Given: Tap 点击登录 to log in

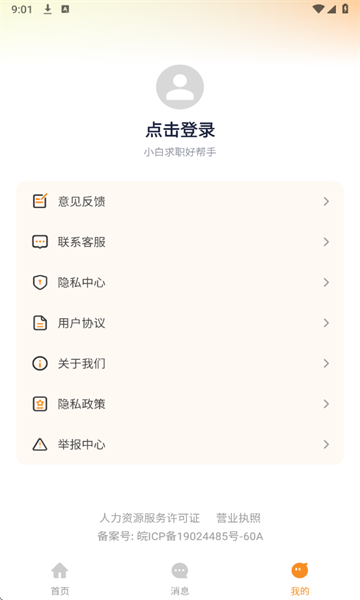Looking at the screenshot, I should coord(180,130).
